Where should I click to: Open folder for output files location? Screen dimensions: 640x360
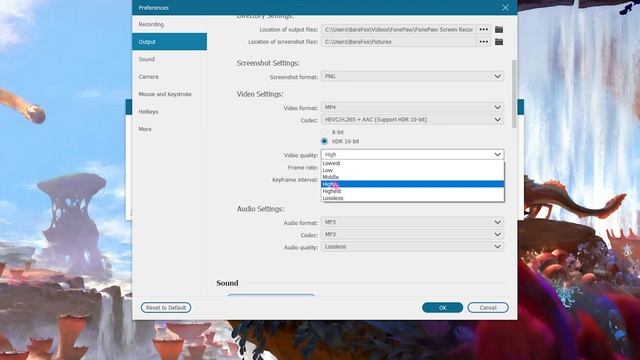499,29
